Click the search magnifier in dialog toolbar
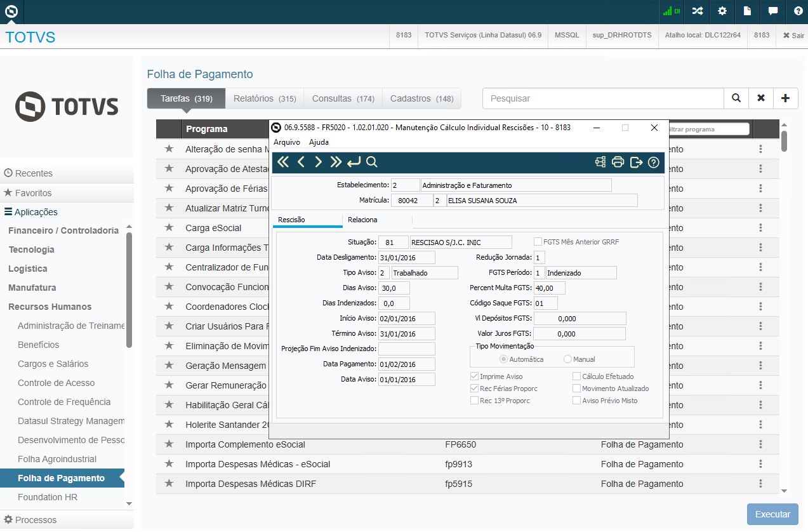Viewport: 808px width, 532px height. (x=372, y=163)
